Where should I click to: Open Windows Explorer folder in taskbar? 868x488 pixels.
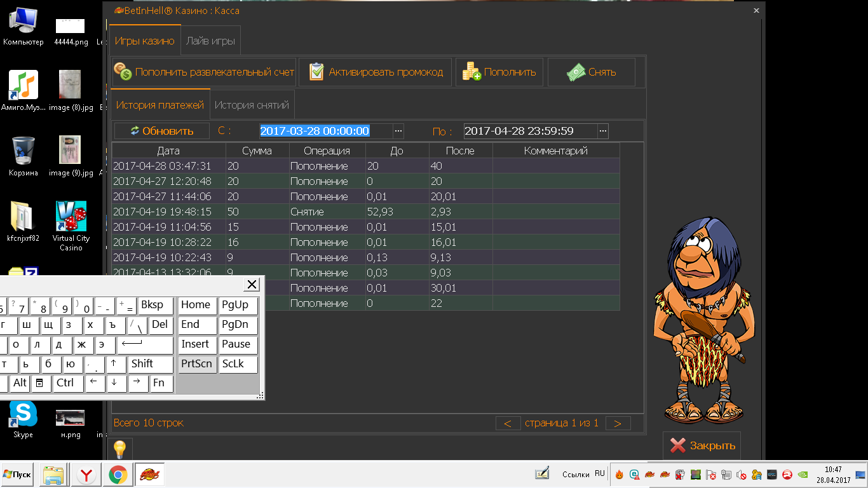[x=53, y=475]
